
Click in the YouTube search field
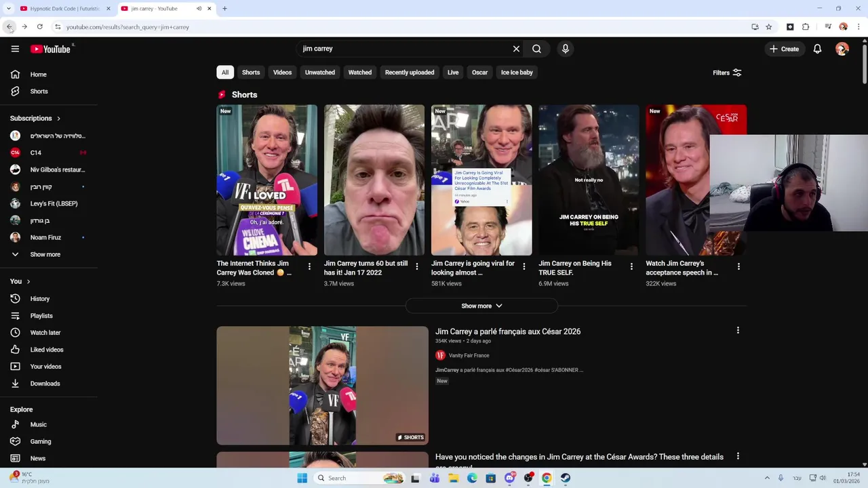[403, 49]
